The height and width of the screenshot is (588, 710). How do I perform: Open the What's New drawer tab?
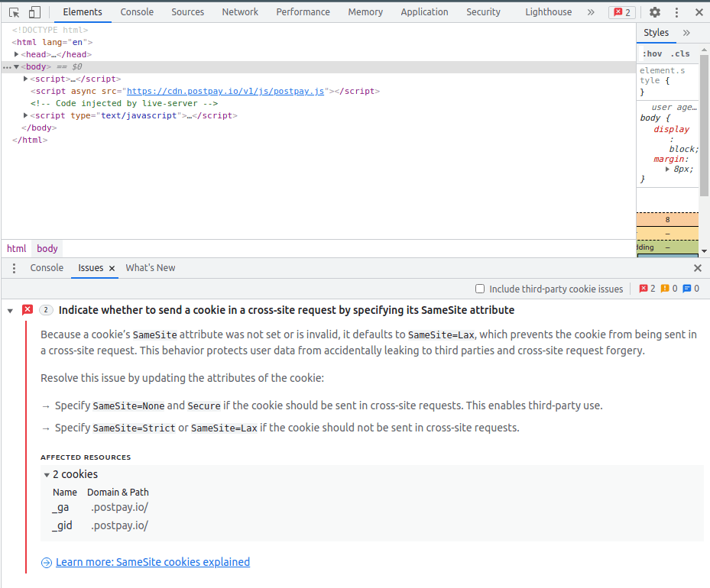pyautogui.click(x=151, y=268)
